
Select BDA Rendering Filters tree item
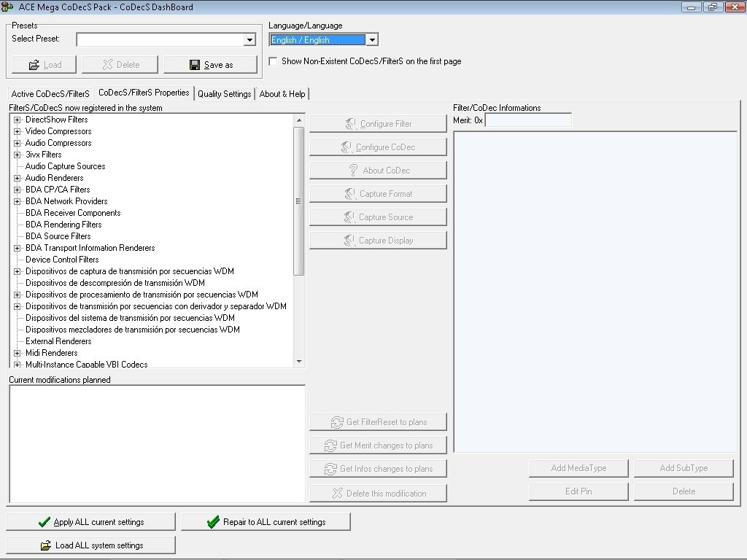(63, 225)
